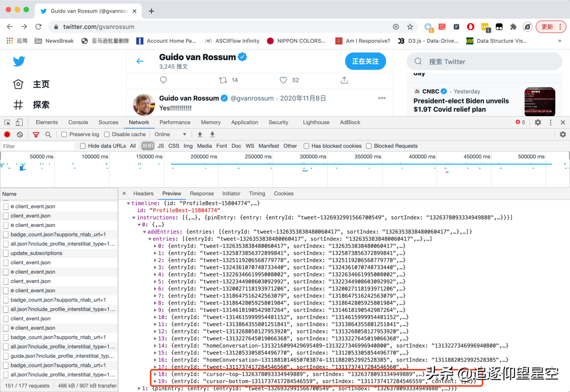The width and height of the screenshot is (570, 392).
Task: Click the Following (正在关注) button
Action: pos(365,61)
